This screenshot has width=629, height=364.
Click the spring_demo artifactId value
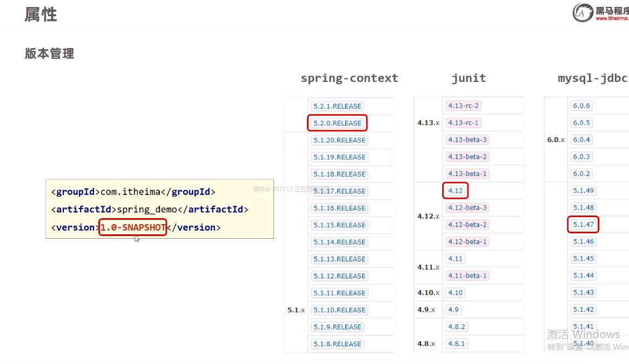[147, 210]
